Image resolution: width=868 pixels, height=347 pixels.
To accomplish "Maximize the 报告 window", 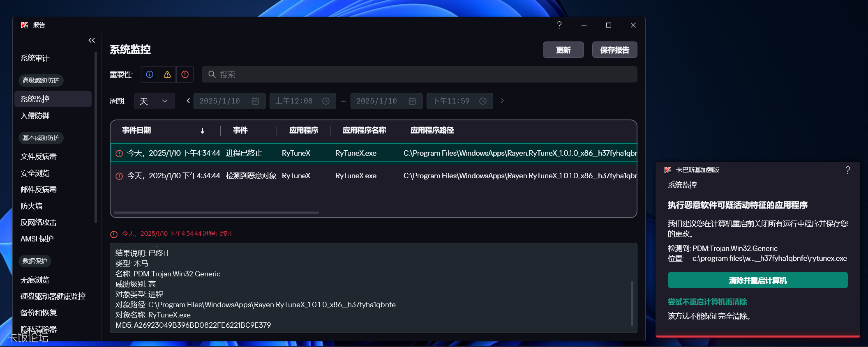I will pyautogui.click(x=608, y=25).
